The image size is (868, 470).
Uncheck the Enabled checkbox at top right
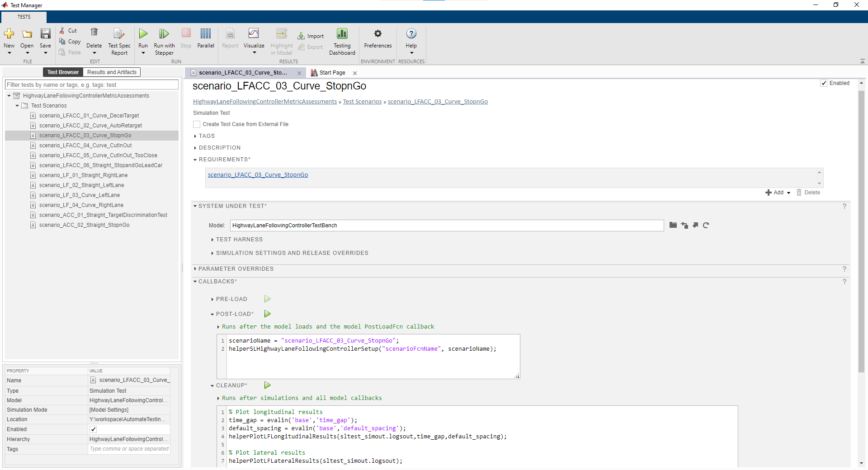pos(824,84)
